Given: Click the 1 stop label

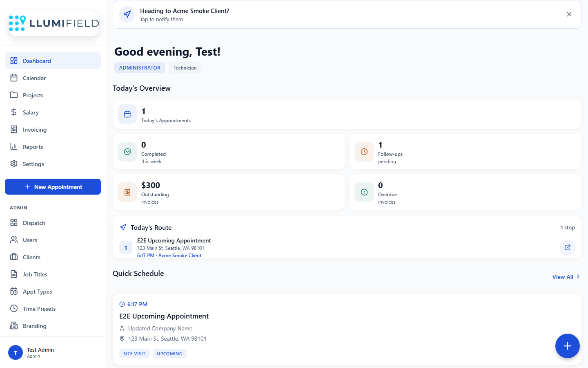Looking at the screenshot, I should [x=568, y=227].
